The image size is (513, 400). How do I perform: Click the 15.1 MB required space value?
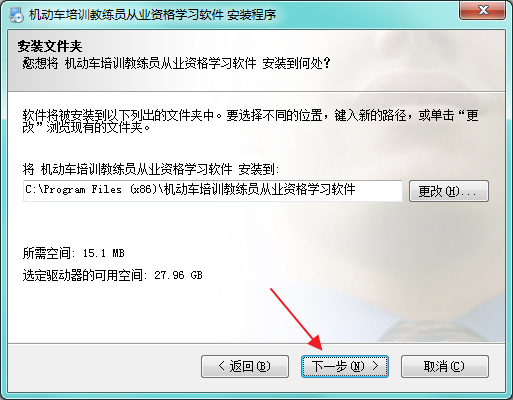(104, 253)
